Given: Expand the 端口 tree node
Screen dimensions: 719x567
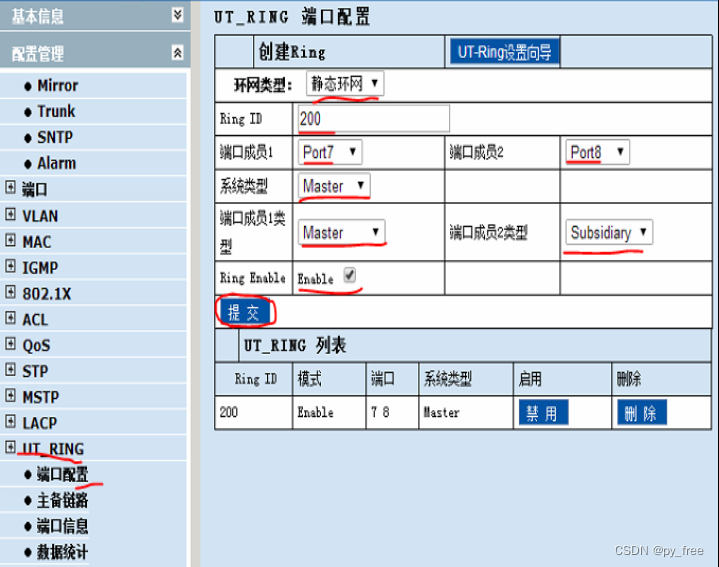Looking at the screenshot, I should click(10, 187).
